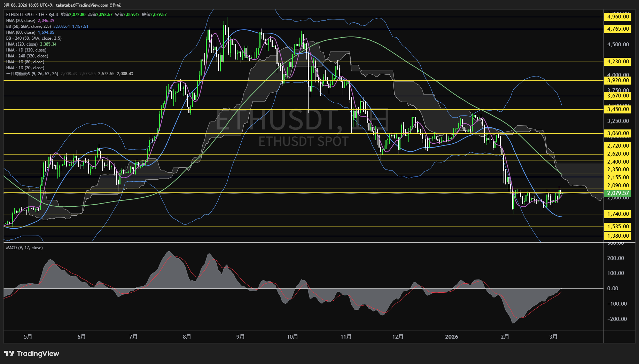The height and width of the screenshot is (364, 639).
Task: Click the green 2,079.57 current price tag
Action: pyautogui.click(x=618, y=193)
